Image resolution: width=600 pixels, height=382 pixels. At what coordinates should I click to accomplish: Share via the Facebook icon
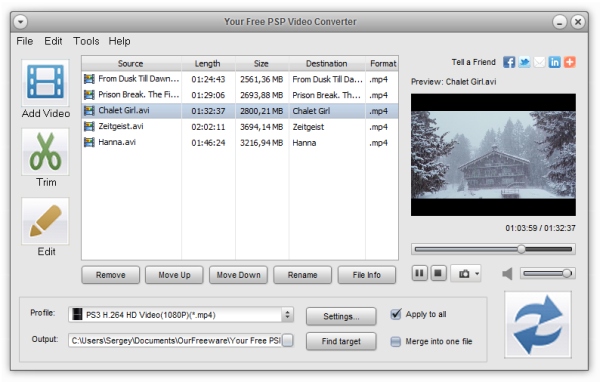click(x=509, y=62)
